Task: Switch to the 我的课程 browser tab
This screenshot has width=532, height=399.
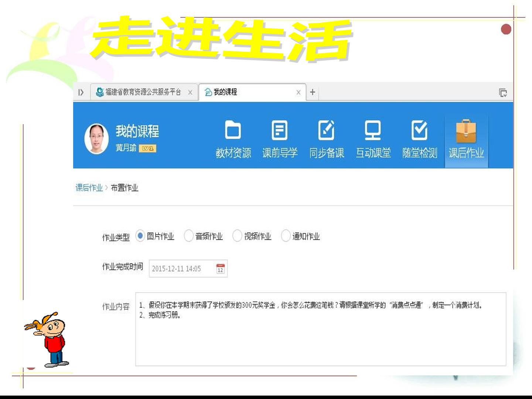Action: click(x=252, y=92)
